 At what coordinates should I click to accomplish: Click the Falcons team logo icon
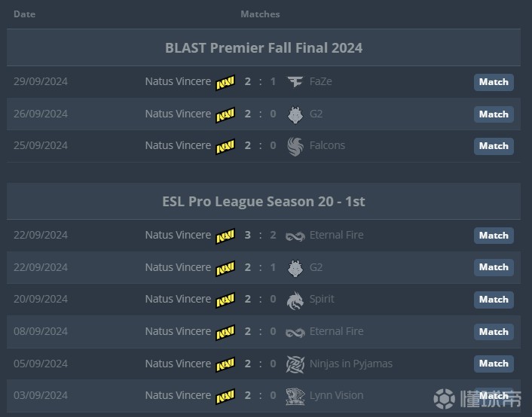point(295,146)
